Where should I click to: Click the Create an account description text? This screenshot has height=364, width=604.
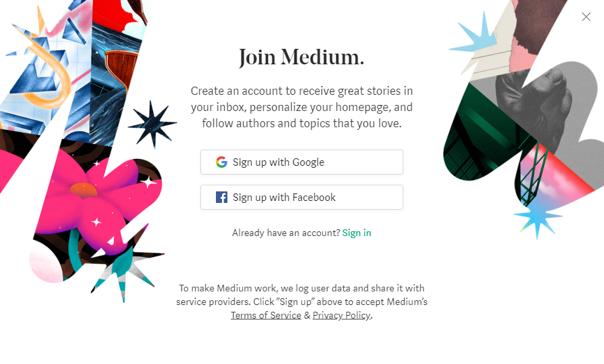[302, 107]
